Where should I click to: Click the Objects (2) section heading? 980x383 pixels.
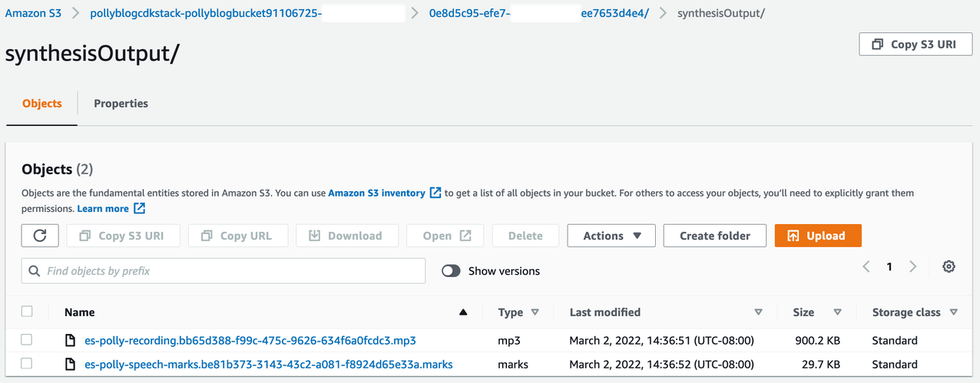click(x=58, y=169)
